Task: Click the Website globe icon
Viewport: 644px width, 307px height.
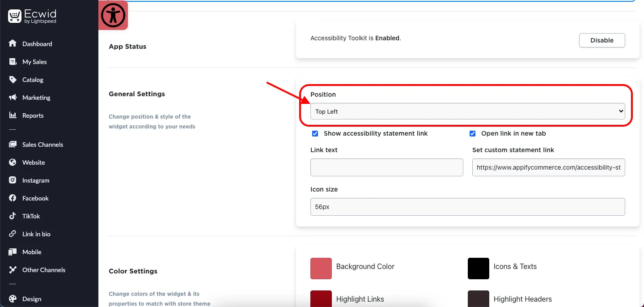Action: [x=13, y=162]
